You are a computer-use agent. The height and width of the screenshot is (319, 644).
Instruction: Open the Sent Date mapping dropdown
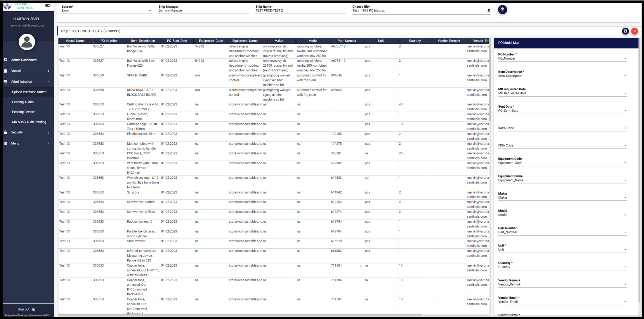[x=562, y=111]
